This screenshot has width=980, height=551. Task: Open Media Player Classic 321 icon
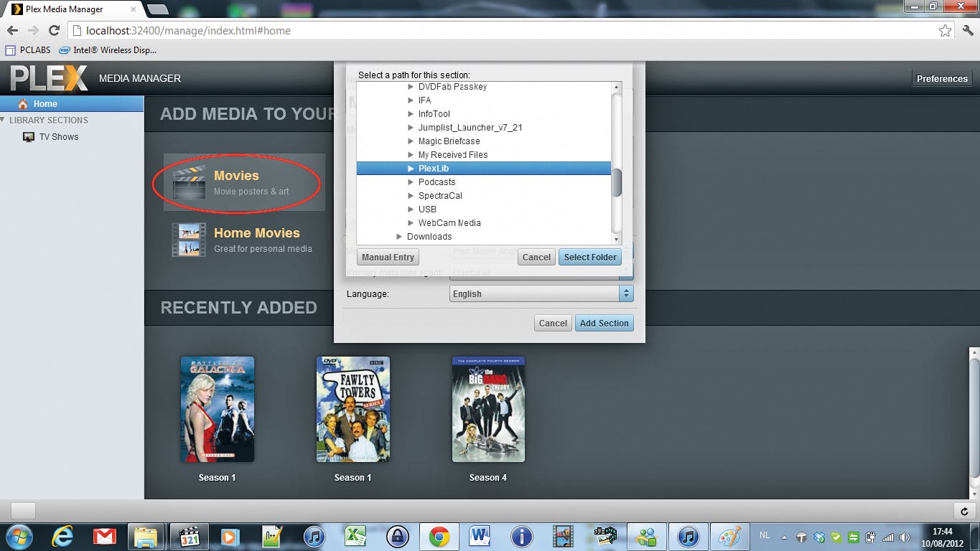coord(189,537)
